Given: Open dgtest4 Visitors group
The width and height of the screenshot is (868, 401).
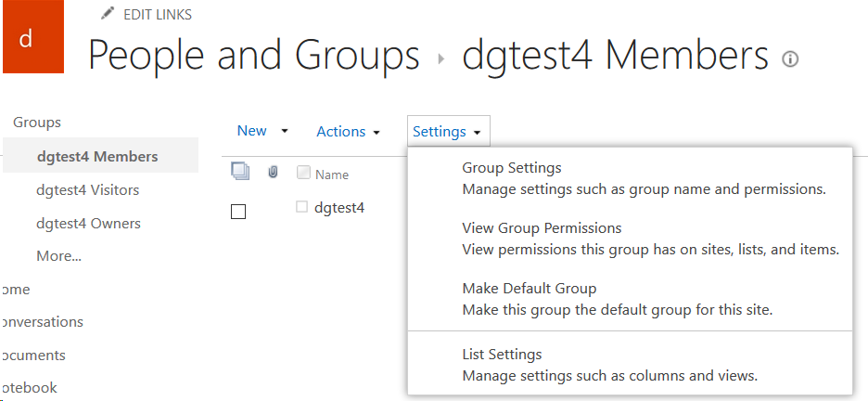Looking at the screenshot, I should pos(87,190).
